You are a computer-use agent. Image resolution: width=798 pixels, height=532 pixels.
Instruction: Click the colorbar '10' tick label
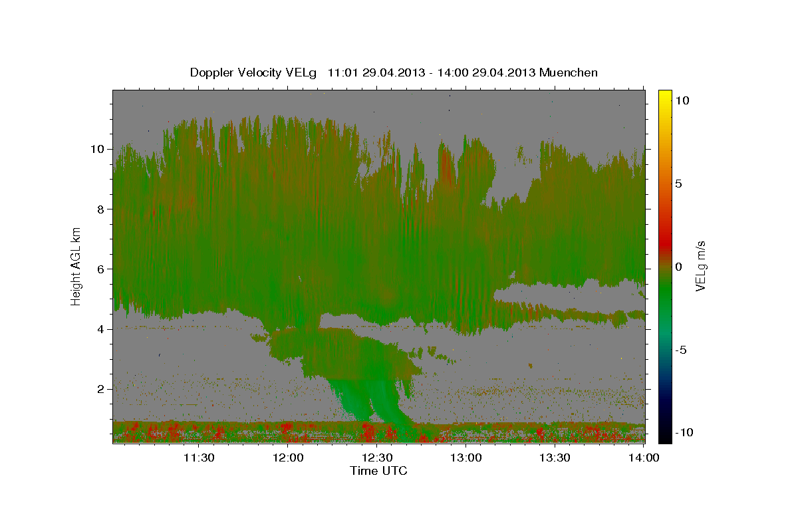(682, 100)
